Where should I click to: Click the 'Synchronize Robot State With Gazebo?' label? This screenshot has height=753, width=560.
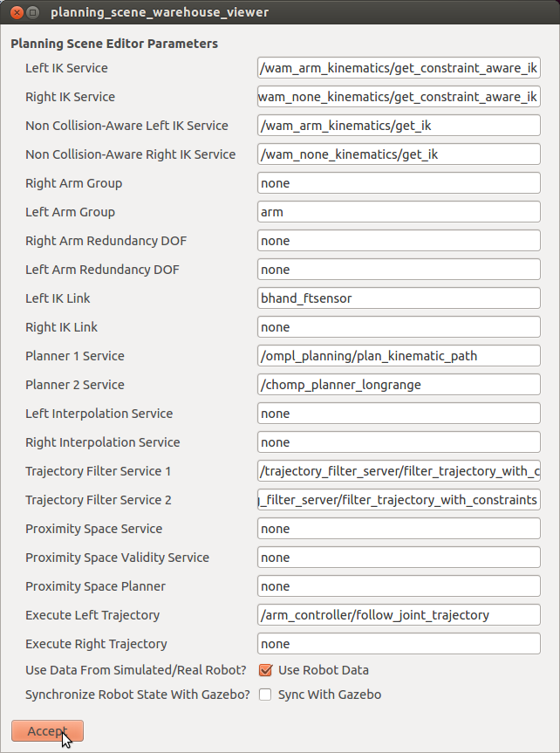pos(138,695)
